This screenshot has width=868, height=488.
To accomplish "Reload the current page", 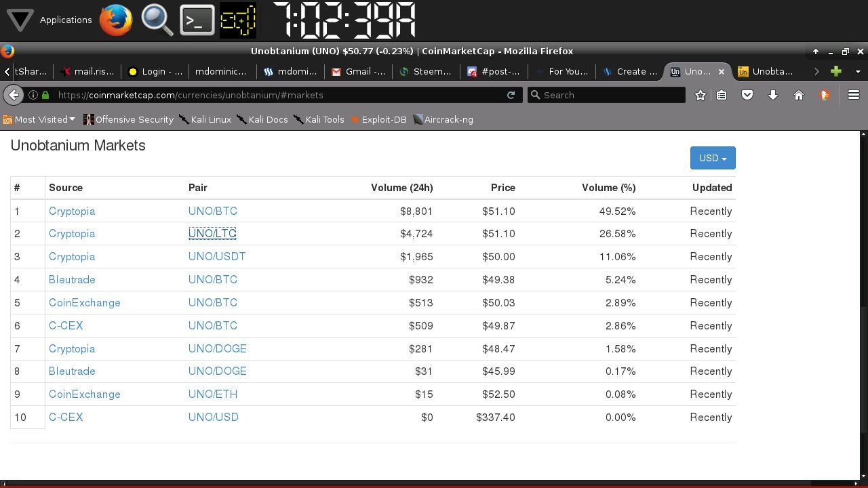I will [511, 95].
